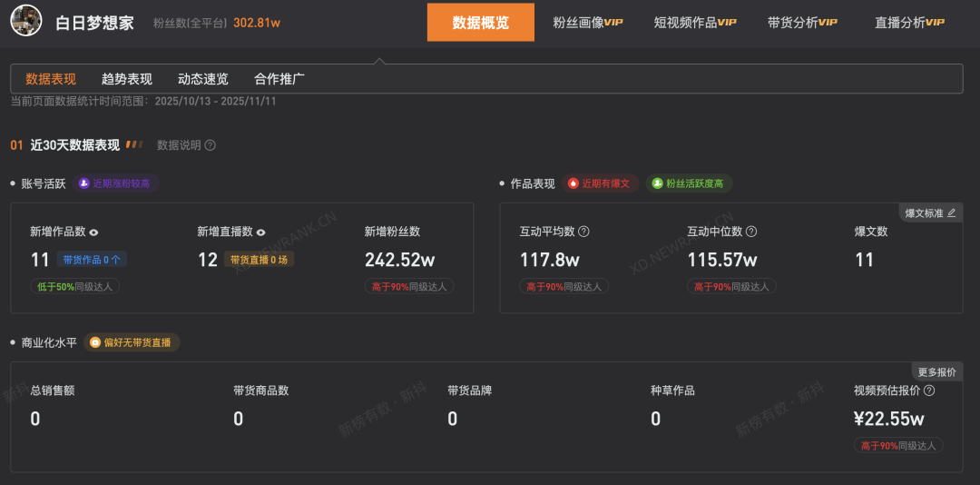Select the 合作推广 sub-tab

point(279,79)
